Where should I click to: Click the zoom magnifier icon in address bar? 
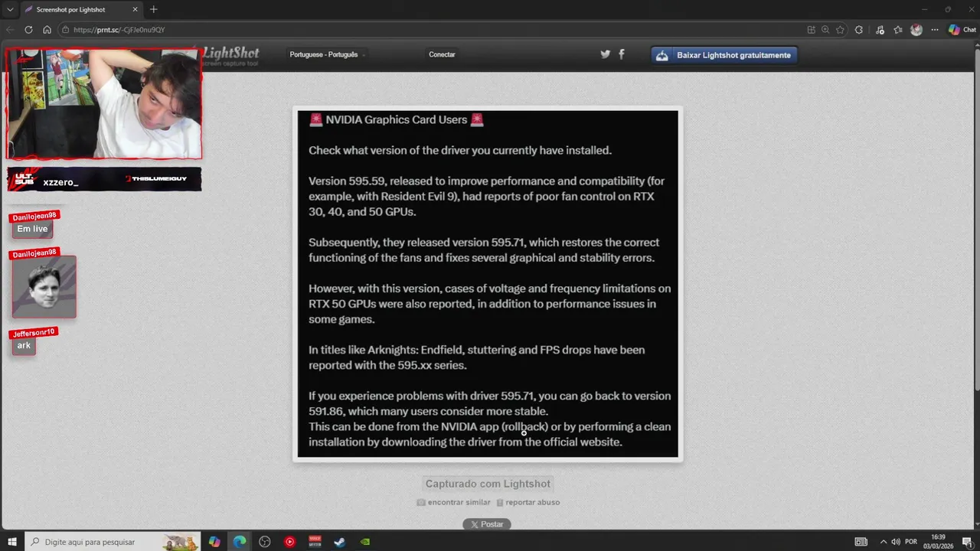[825, 30]
